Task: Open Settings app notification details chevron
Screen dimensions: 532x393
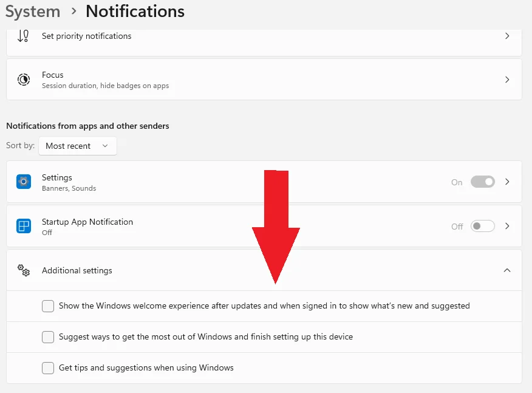Action: [x=507, y=182]
